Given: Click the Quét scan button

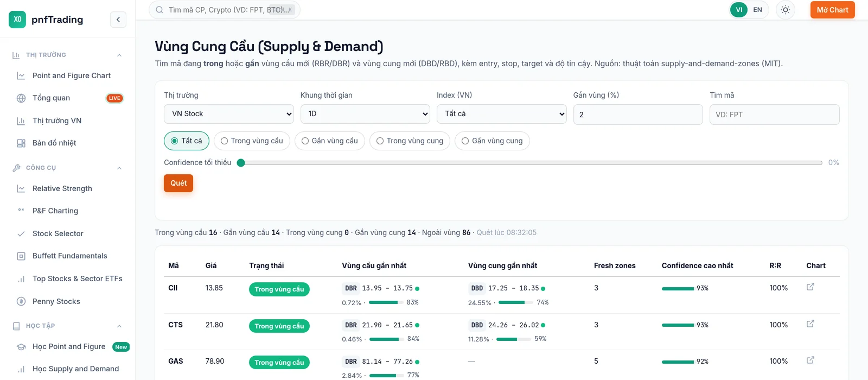Looking at the screenshot, I should click(178, 183).
